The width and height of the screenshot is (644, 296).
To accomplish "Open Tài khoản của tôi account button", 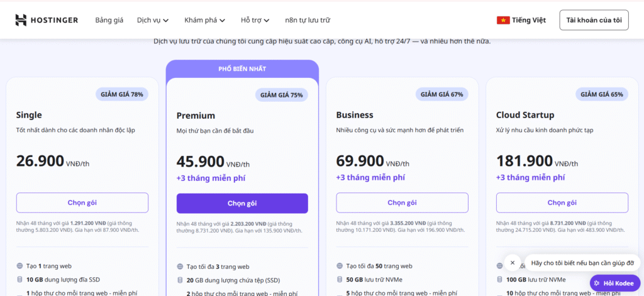I will coord(593,20).
